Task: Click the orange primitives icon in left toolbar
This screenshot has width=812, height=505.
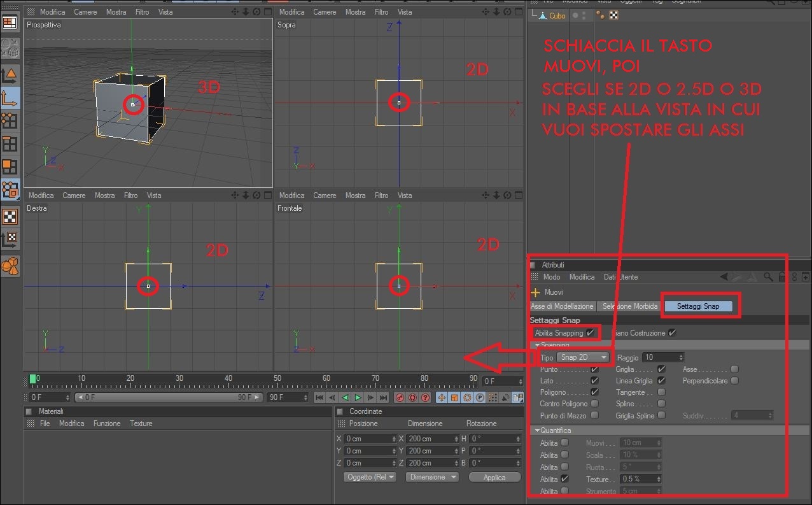Action: coord(10,266)
